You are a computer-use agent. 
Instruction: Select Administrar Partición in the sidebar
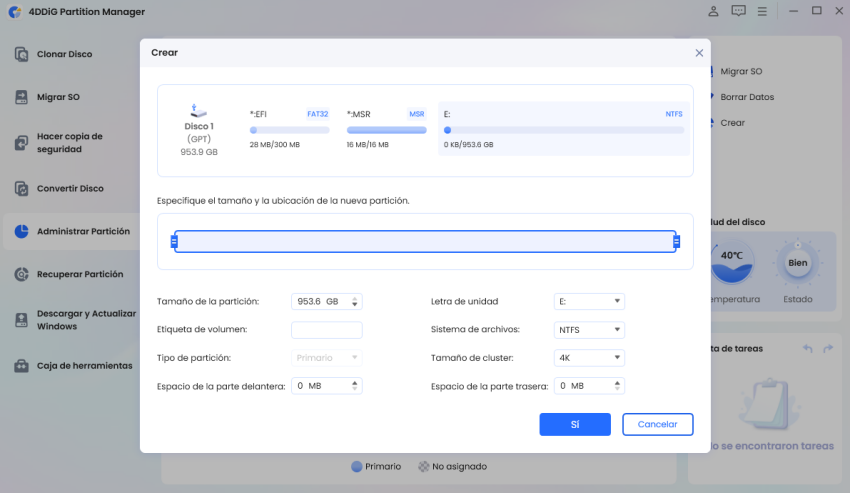click(82, 231)
